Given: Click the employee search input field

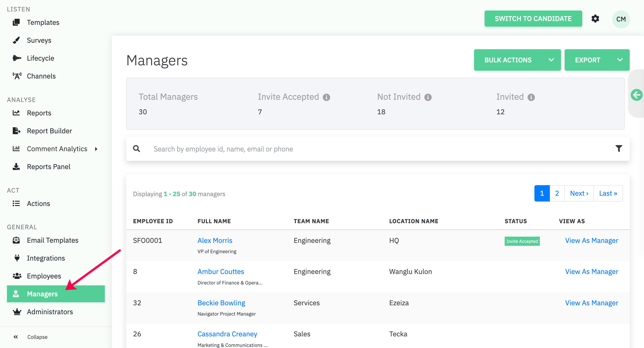Looking at the screenshot, I should click(350, 149).
